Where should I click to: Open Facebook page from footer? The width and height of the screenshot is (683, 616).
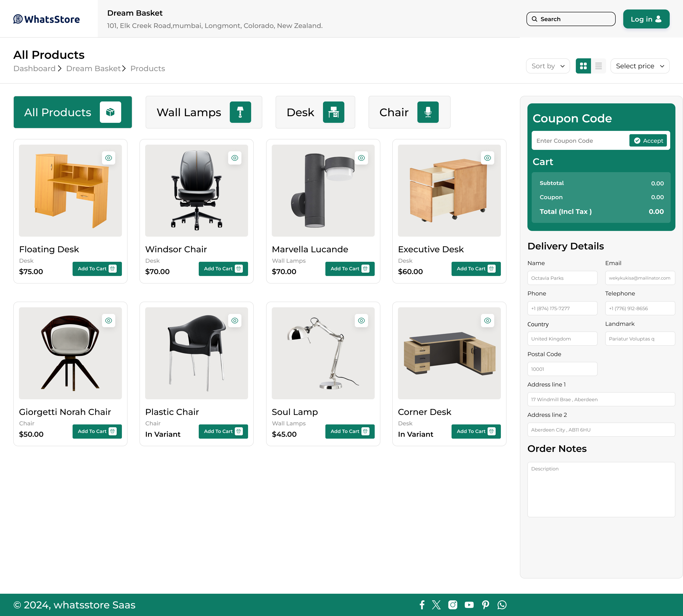coord(422,605)
